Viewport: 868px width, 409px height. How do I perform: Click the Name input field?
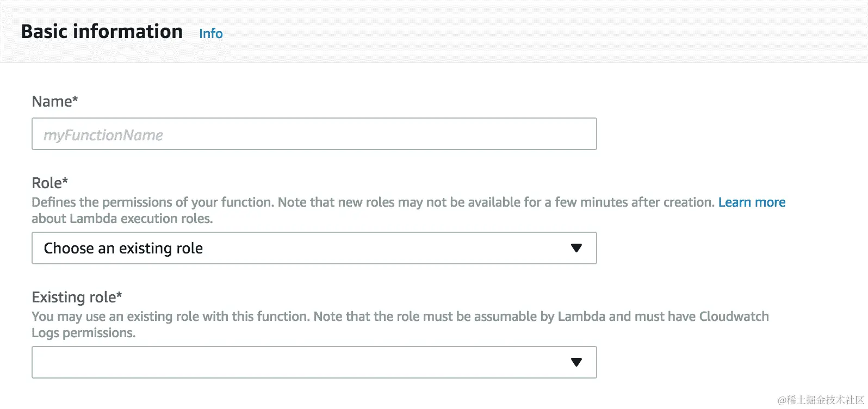tap(314, 134)
